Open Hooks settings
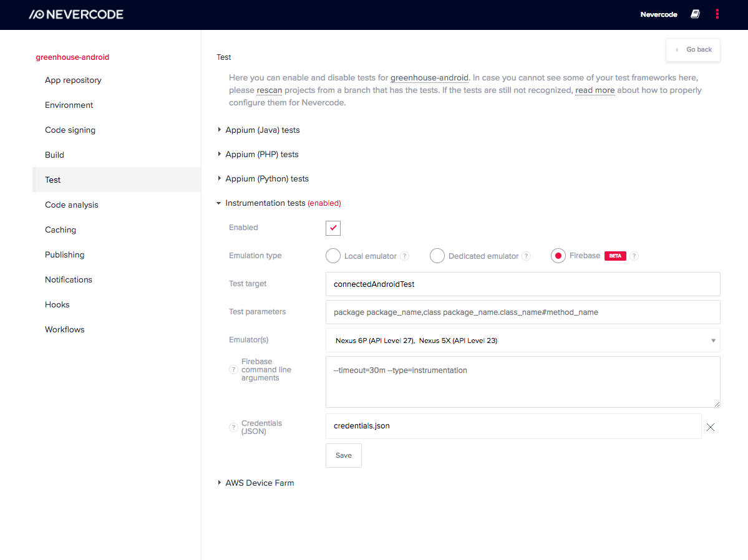This screenshot has width=748, height=560. coord(57,304)
